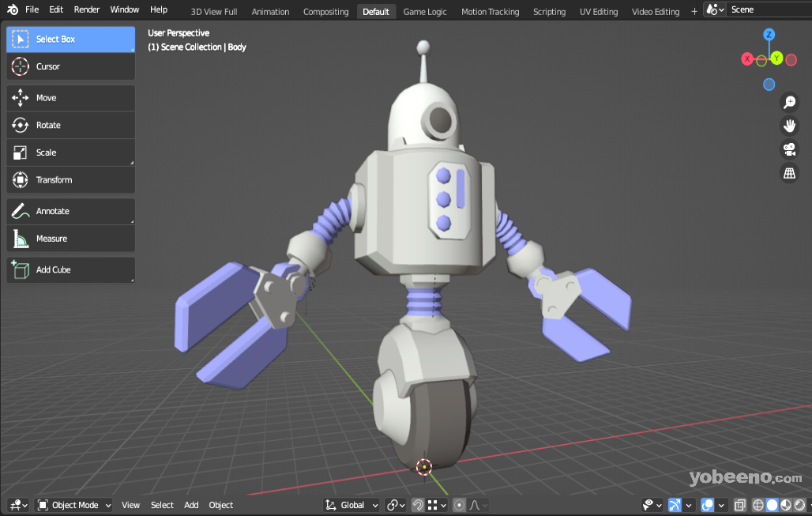Screen dimensions: 812x516
Task: Switch to the 3D View Full tab
Action: [214, 12]
